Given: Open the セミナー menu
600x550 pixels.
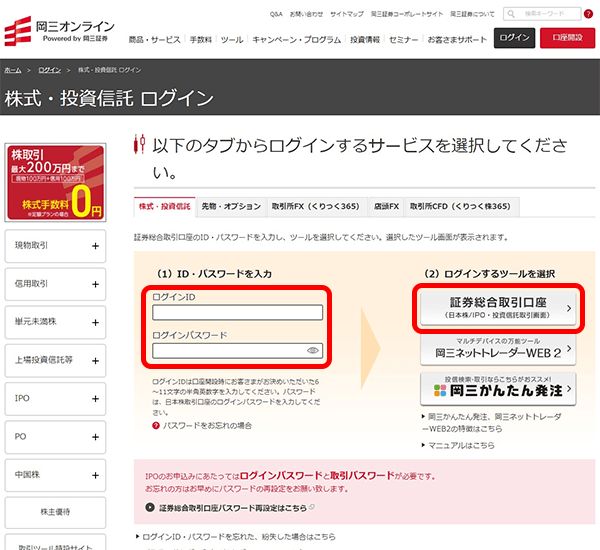Looking at the screenshot, I should click(404, 39).
